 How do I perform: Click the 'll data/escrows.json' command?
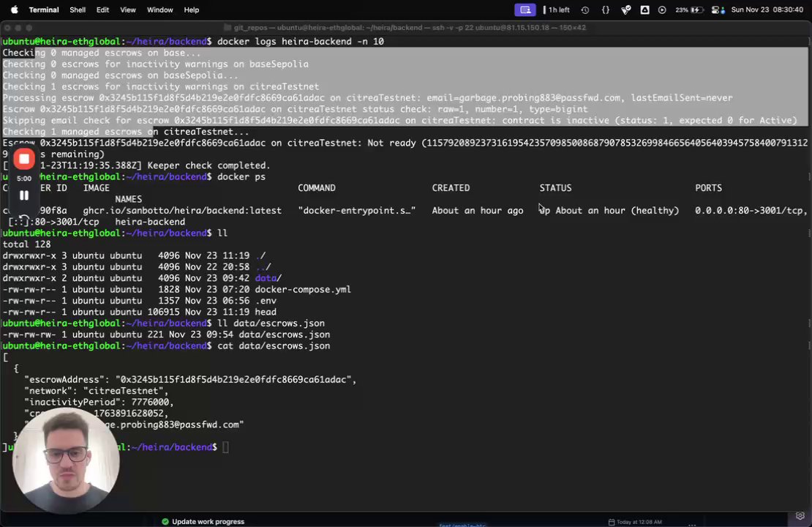[271, 324]
